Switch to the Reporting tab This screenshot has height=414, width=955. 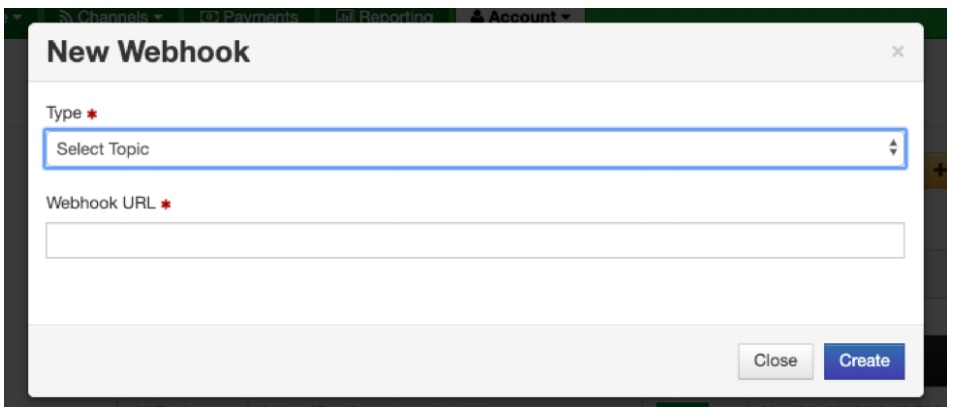pyautogui.click(x=395, y=16)
